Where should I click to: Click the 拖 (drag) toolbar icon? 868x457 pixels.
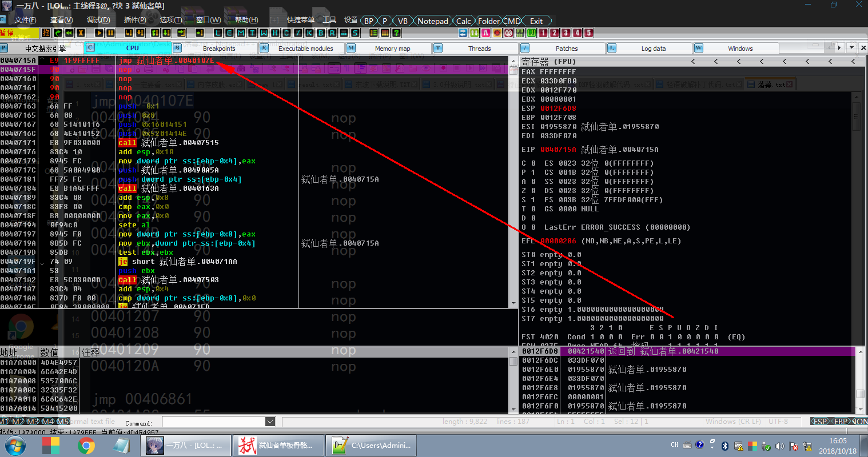click(x=46, y=33)
